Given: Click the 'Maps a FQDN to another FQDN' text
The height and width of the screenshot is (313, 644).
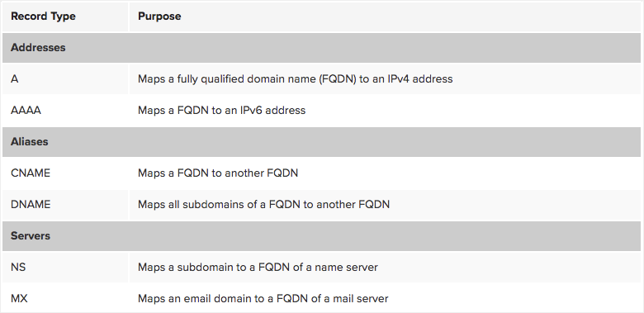Looking at the screenshot, I should point(218,173).
